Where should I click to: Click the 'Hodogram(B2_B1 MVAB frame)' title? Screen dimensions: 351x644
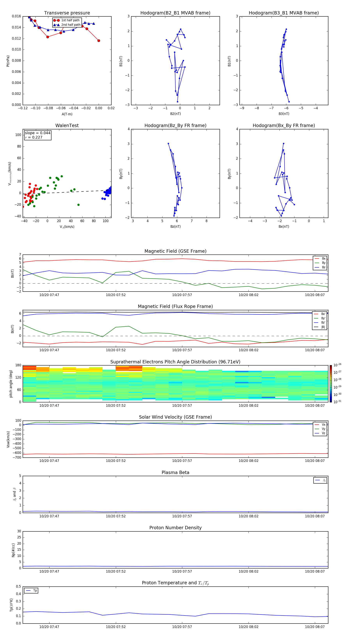click(x=175, y=13)
